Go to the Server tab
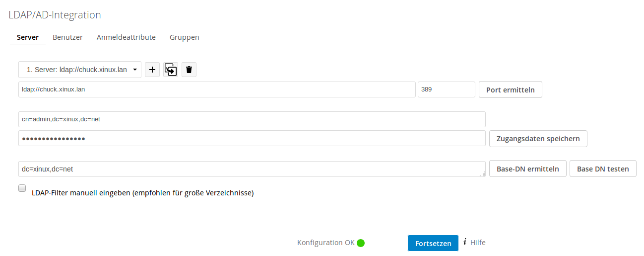Image resolution: width=644 pixels, height=256 pixels. tap(28, 37)
